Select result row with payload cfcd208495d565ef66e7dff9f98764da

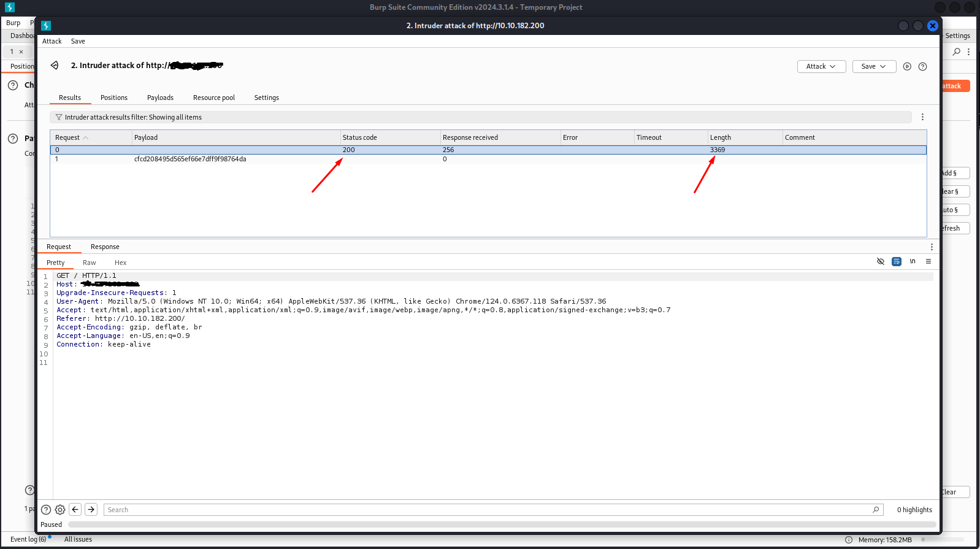click(x=488, y=159)
